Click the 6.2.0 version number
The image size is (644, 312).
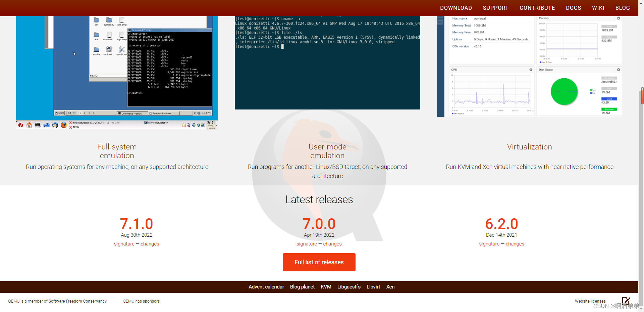click(501, 224)
